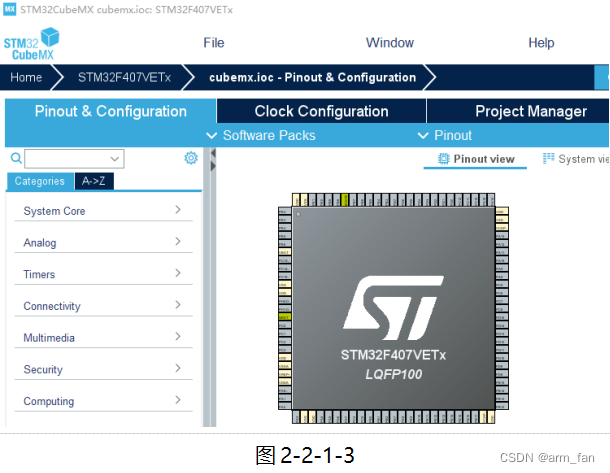Switch to Pinout view
Viewport: 610px width, 473px height.
point(475,159)
